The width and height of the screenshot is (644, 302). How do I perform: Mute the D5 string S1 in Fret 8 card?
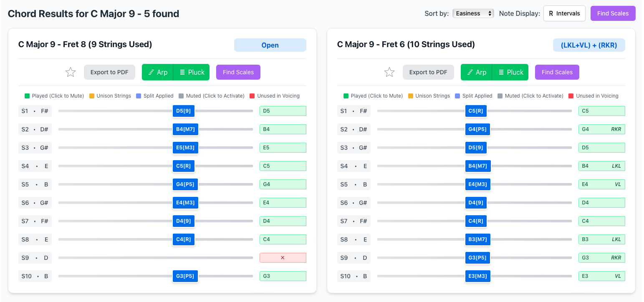[283, 111]
